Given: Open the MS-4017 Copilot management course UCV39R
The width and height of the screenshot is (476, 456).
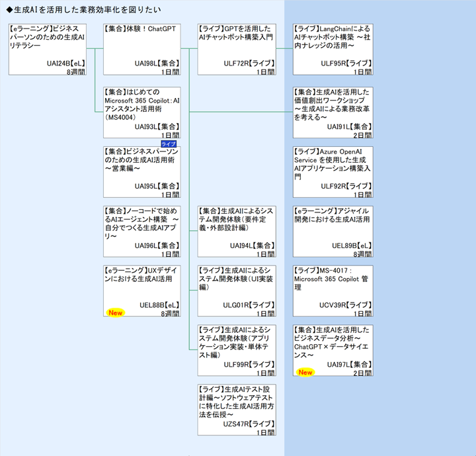Looking at the screenshot, I should tap(333, 291).
